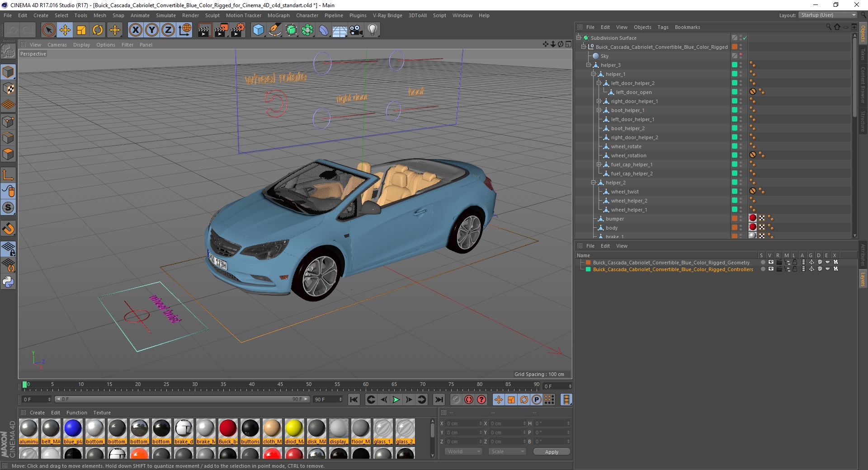This screenshot has height=470, width=868.
Task: Add a floor environment object icon
Action: click(x=340, y=30)
